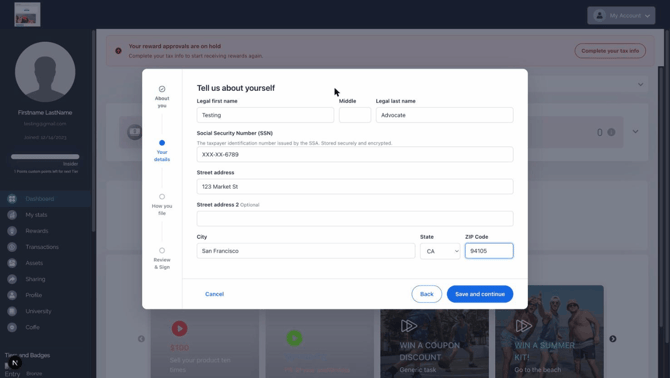
Task: Open the State dropdown showing CA
Action: [440, 251]
